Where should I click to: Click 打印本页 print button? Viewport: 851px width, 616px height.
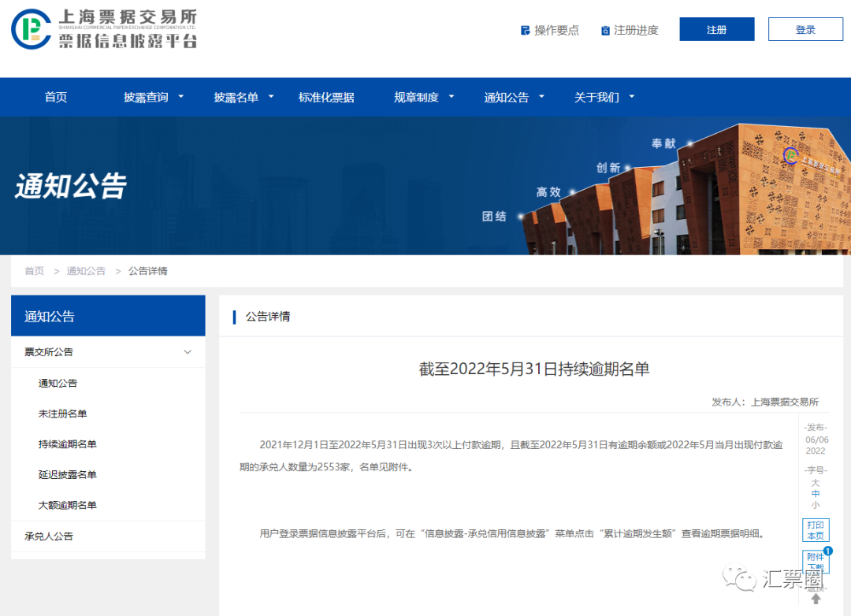click(x=816, y=530)
